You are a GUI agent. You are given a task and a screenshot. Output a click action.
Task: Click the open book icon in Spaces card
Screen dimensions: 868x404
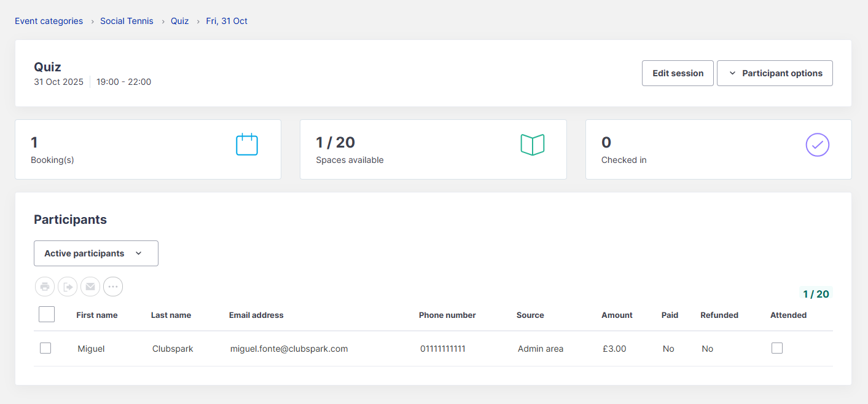click(532, 145)
